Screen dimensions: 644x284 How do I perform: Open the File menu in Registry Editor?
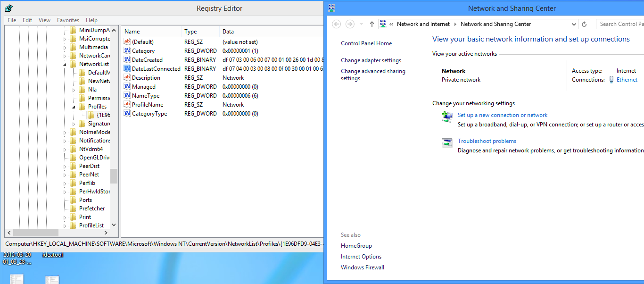(12, 20)
